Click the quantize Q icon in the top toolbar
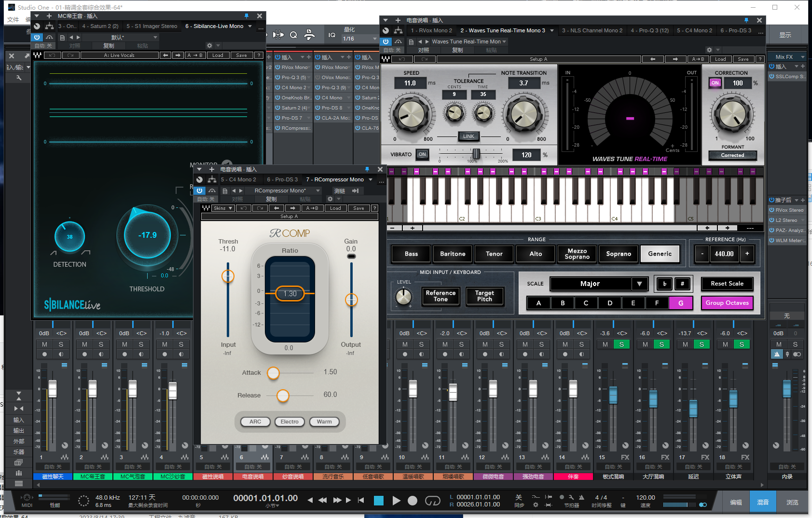Screen dimensions: 812x518 tap(293, 35)
